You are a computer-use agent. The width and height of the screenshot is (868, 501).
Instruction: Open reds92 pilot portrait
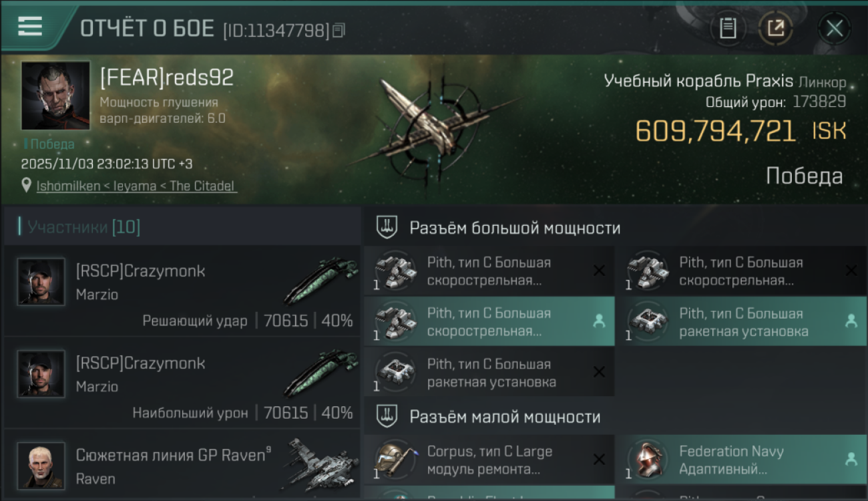tap(56, 96)
